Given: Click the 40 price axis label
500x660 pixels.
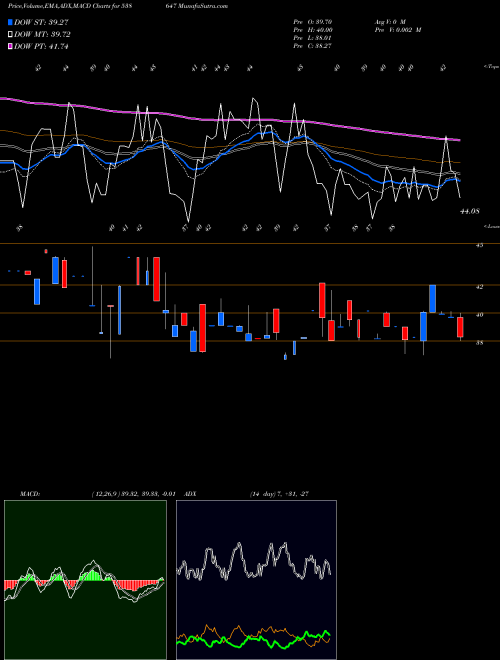Looking at the screenshot, I should point(479,314).
